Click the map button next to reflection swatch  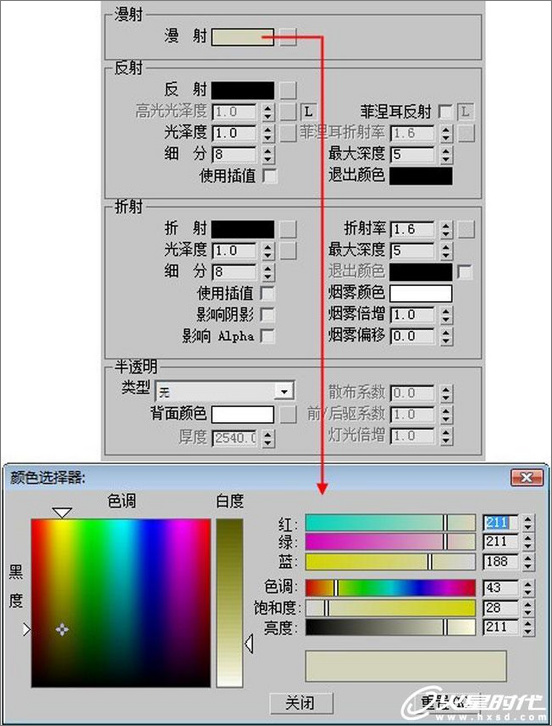(288, 91)
